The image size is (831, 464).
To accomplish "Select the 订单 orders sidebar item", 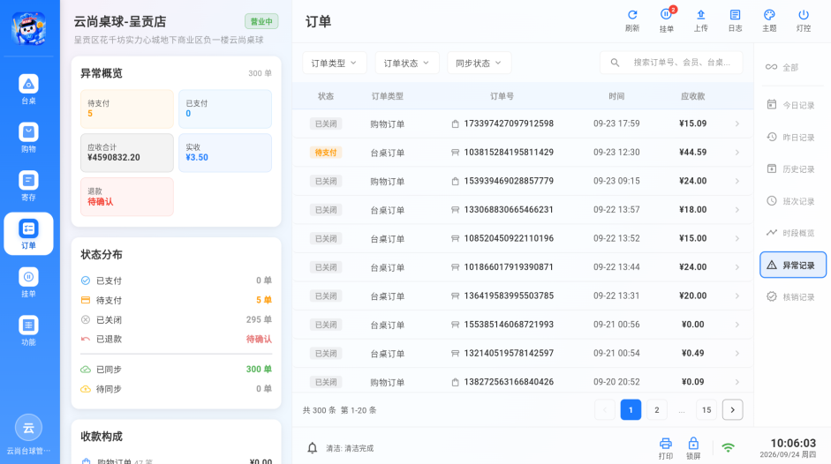I will click(29, 234).
